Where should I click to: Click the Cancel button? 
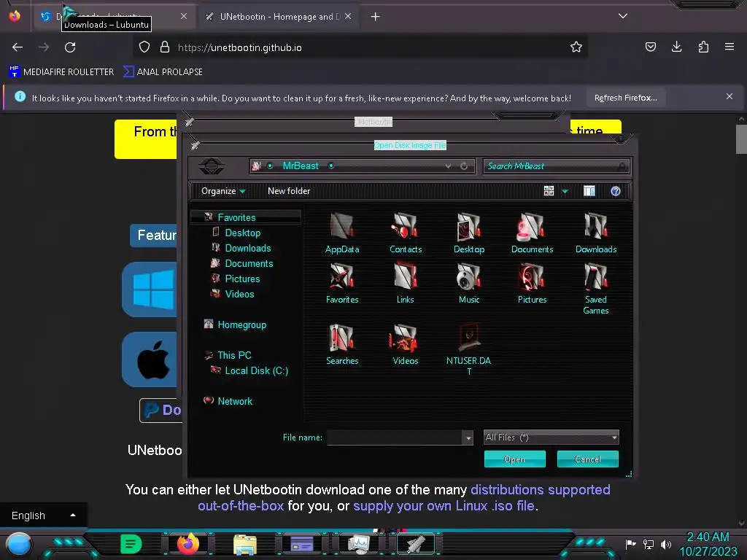pyautogui.click(x=587, y=459)
